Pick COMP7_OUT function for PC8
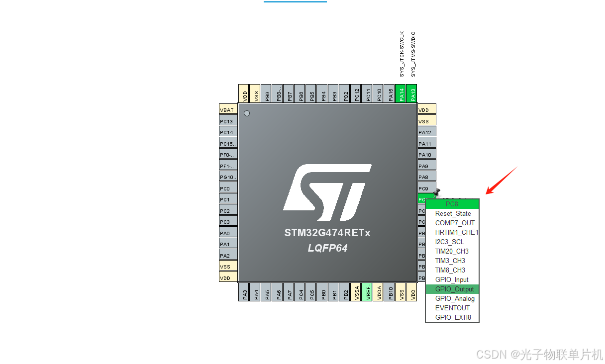 click(452, 223)
